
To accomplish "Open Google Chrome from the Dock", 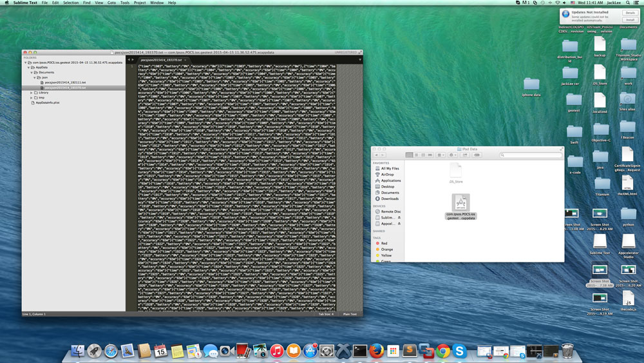I will point(443,351).
